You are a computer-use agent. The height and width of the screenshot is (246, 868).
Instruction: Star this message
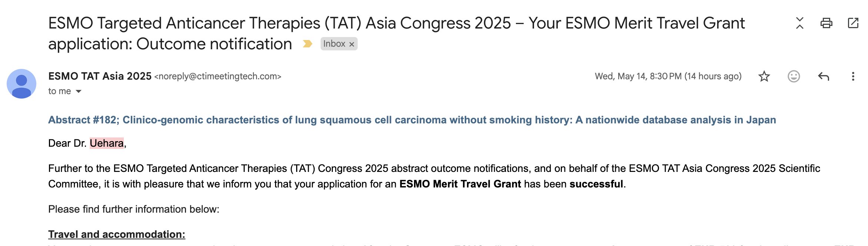tap(764, 76)
